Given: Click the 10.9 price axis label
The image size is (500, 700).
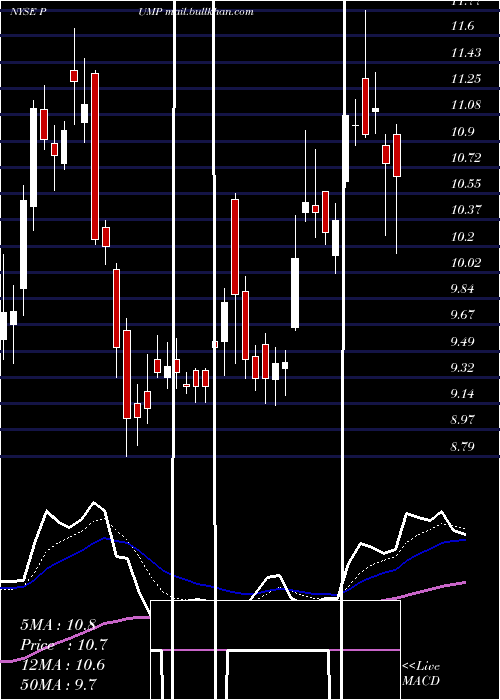Looking at the screenshot, I should [x=462, y=132].
